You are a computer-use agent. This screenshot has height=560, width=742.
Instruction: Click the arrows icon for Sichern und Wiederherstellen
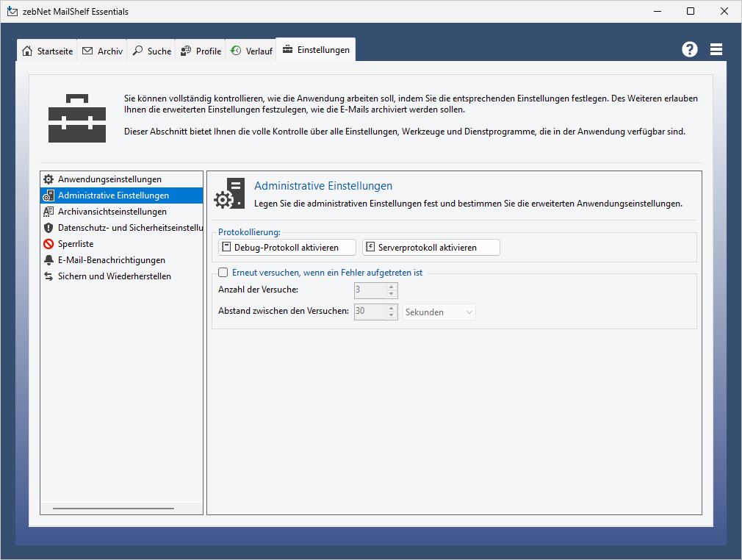tap(48, 276)
